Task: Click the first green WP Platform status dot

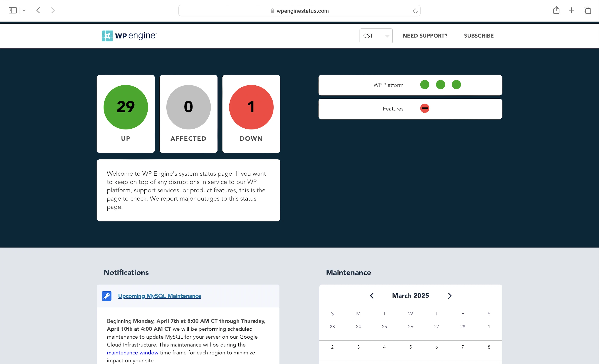Action: (424, 85)
